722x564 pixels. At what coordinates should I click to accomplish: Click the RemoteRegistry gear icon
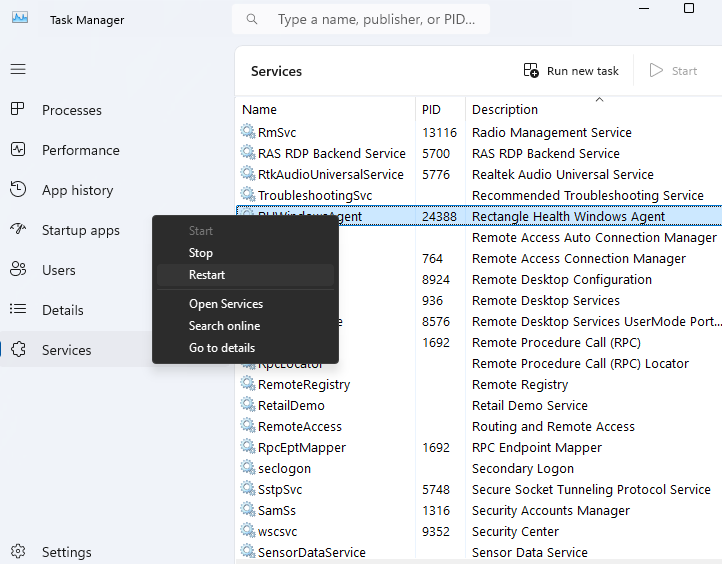tap(248, 384)
